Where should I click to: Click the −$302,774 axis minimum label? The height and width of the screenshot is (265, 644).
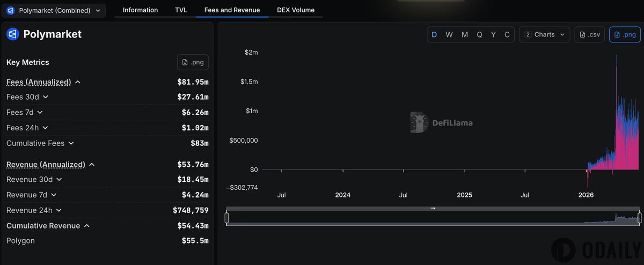(242, 187)
